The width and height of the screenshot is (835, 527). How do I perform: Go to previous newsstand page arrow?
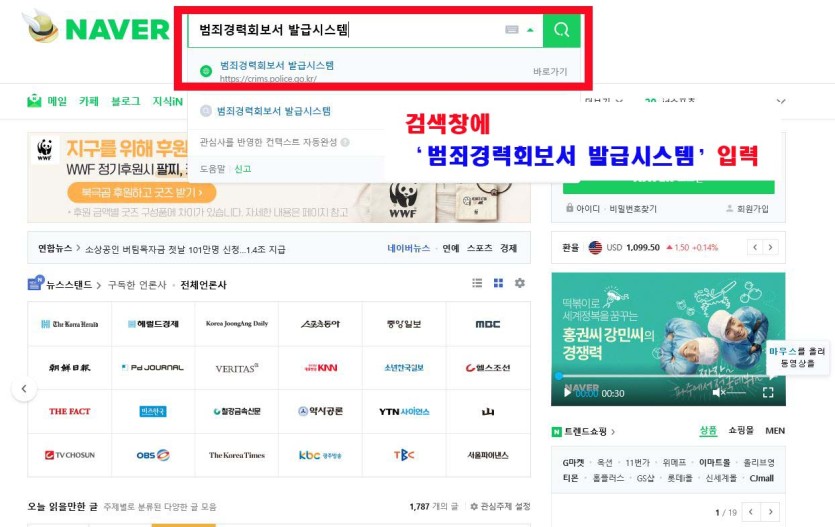click(x=24, y=389)
